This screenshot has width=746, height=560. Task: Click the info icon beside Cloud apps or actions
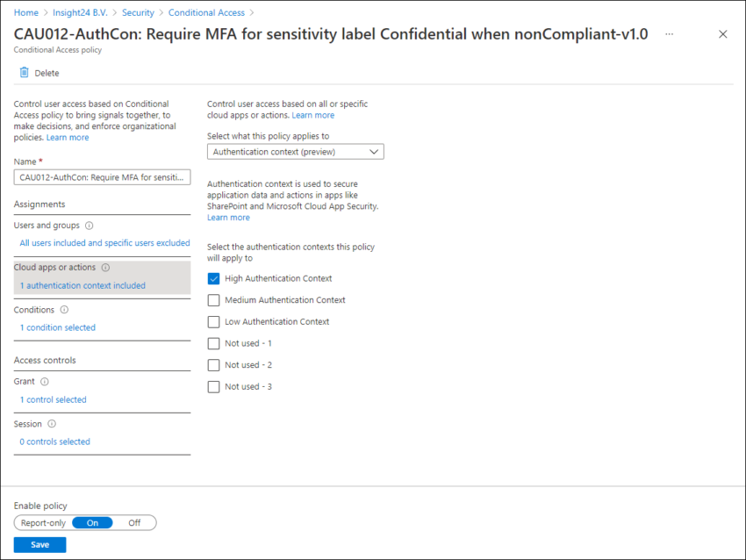[x=104, y=267]
